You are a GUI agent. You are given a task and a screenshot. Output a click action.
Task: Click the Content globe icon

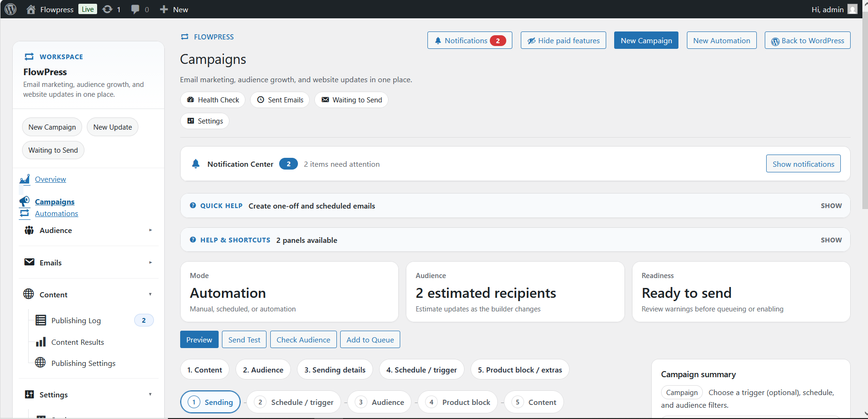click(x=29, y=294)
